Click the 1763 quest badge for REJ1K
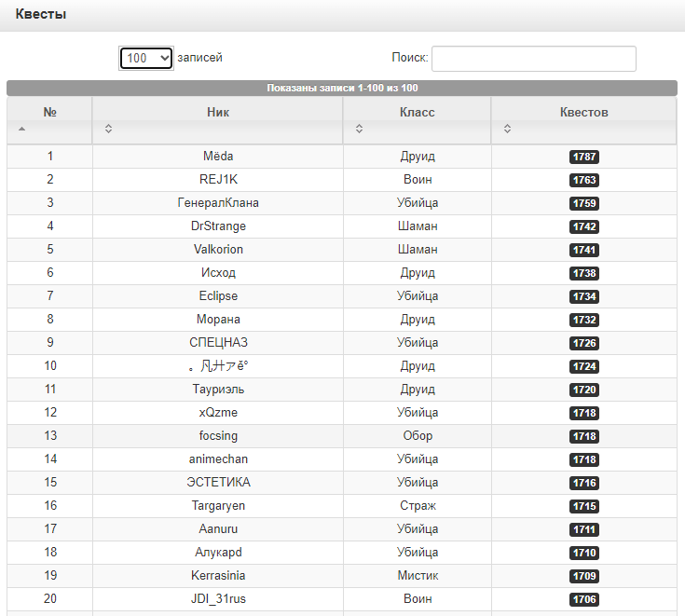The height and width of the screenshot is (616, 685). [583, 181]
